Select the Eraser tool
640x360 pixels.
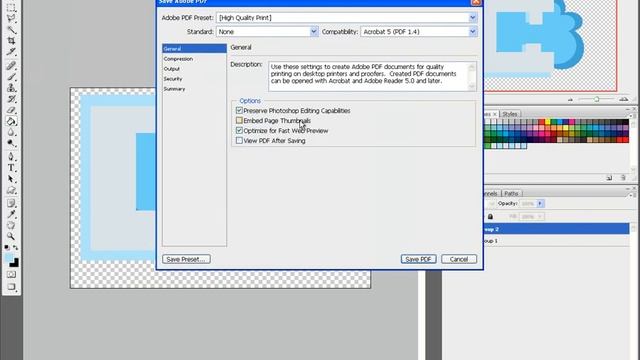pos(11,110)
